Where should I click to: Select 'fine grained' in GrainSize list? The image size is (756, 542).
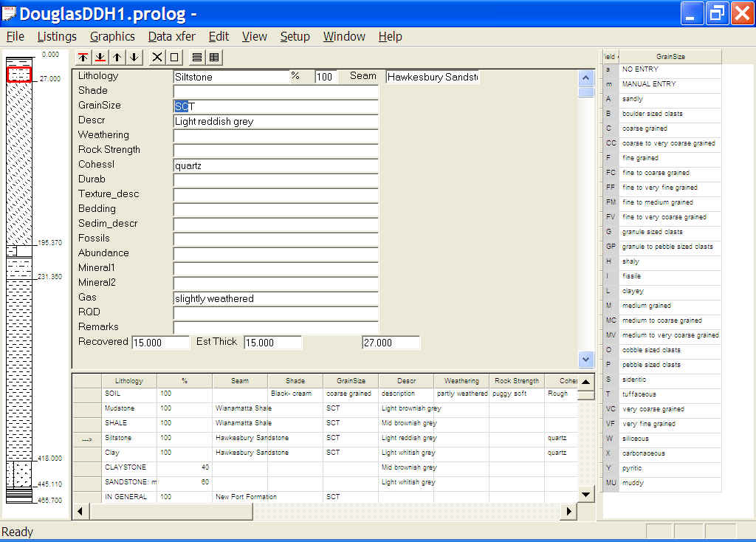click(640, 158)
